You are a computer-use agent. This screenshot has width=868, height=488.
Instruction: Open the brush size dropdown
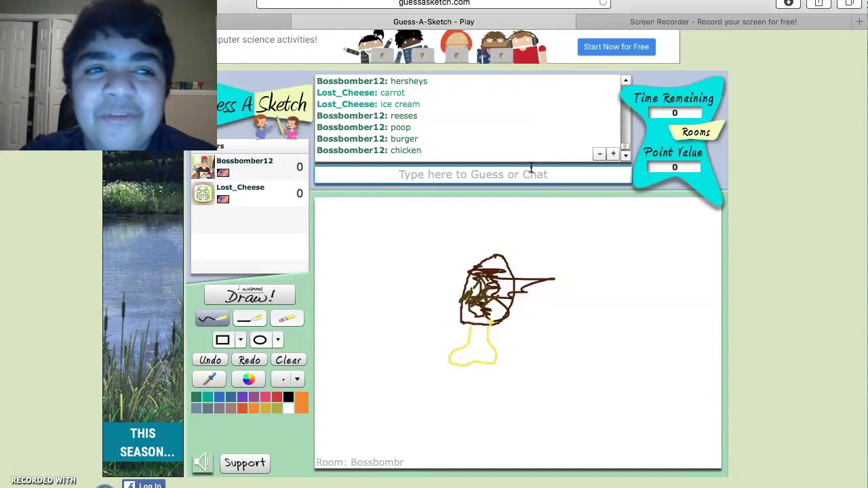coord(296,379)
